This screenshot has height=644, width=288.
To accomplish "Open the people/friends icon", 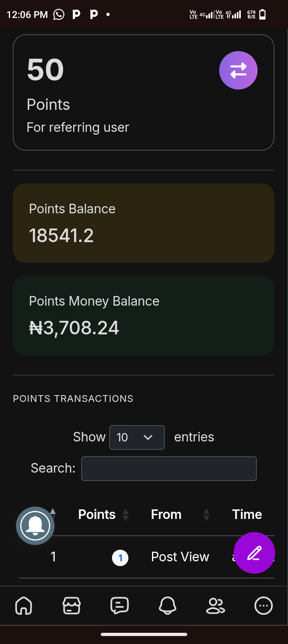I will point(215,606).
